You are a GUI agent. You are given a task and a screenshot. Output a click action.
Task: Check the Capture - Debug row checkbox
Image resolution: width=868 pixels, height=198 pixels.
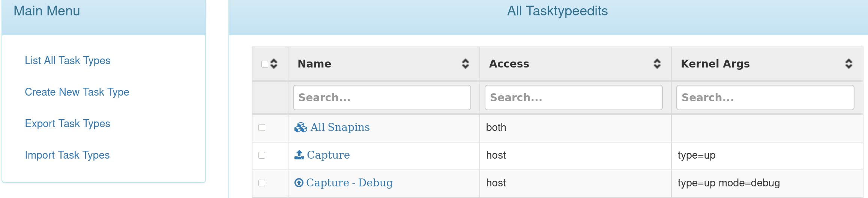[x=262, y=183]
